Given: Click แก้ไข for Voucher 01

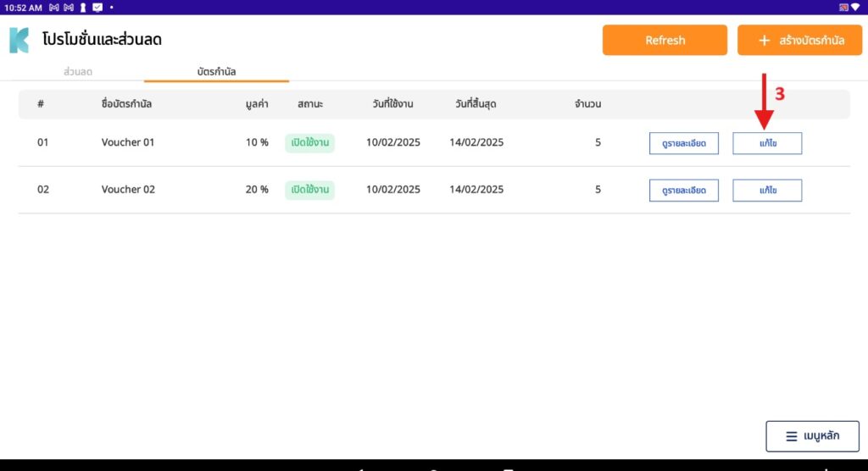Looking at the screenshot, I should pos(766,143).
